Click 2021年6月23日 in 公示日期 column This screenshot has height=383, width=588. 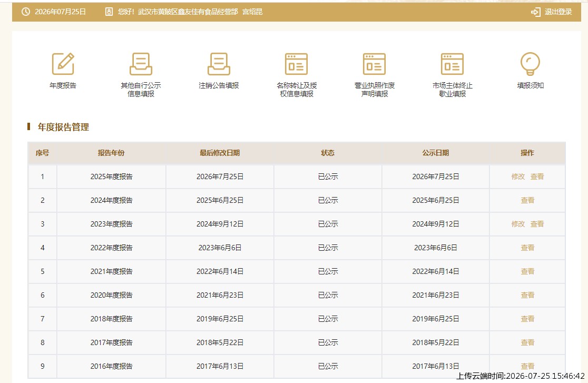pos(435,295)
